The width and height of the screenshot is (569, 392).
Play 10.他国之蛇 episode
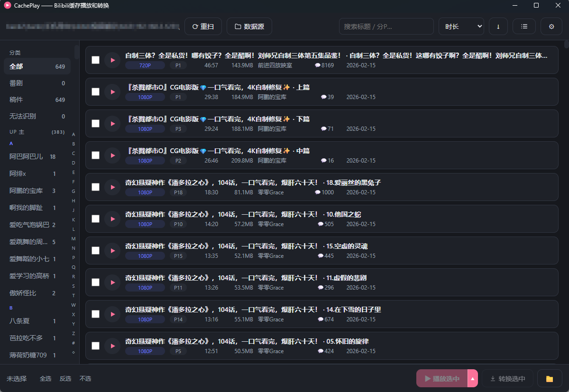point(112,219)
